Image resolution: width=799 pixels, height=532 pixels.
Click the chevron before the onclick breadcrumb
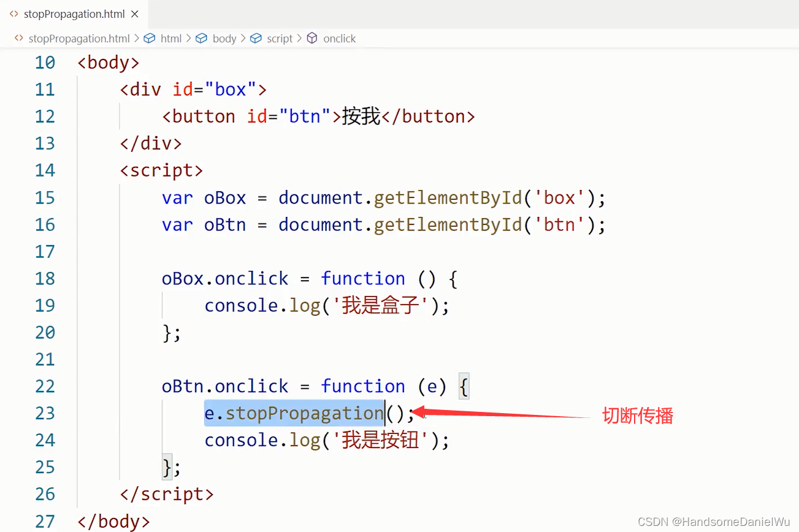[299, 38]
